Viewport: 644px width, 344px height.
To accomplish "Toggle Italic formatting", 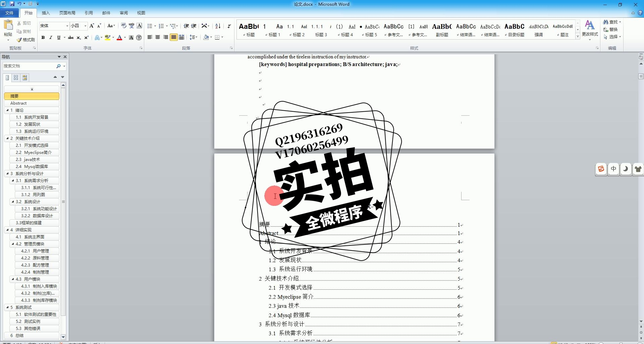I will point(51,38).
